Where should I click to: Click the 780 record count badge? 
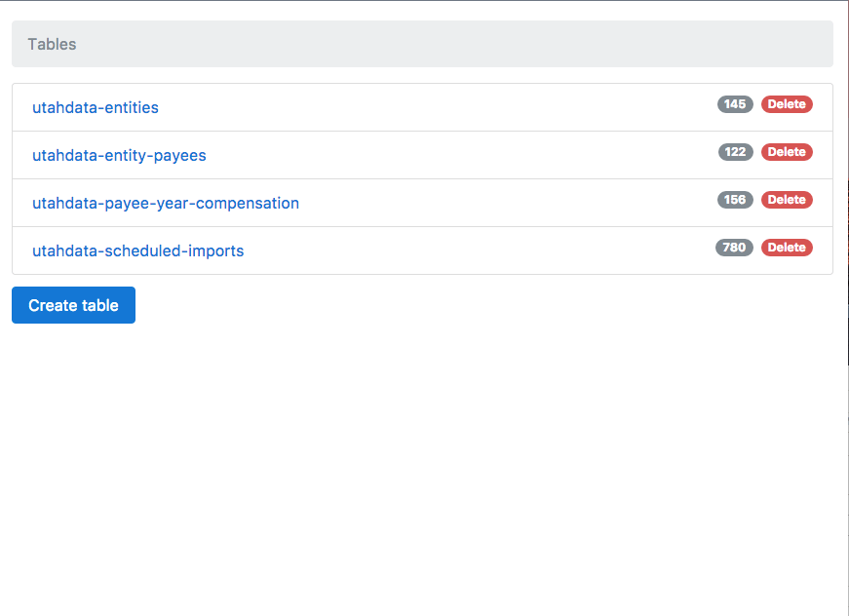[x=734, y=248]
